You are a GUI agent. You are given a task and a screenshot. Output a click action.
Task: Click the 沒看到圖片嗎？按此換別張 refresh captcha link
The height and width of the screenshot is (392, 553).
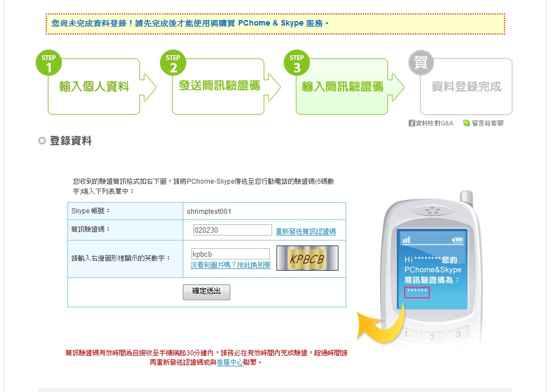click(x=230, y=265)
